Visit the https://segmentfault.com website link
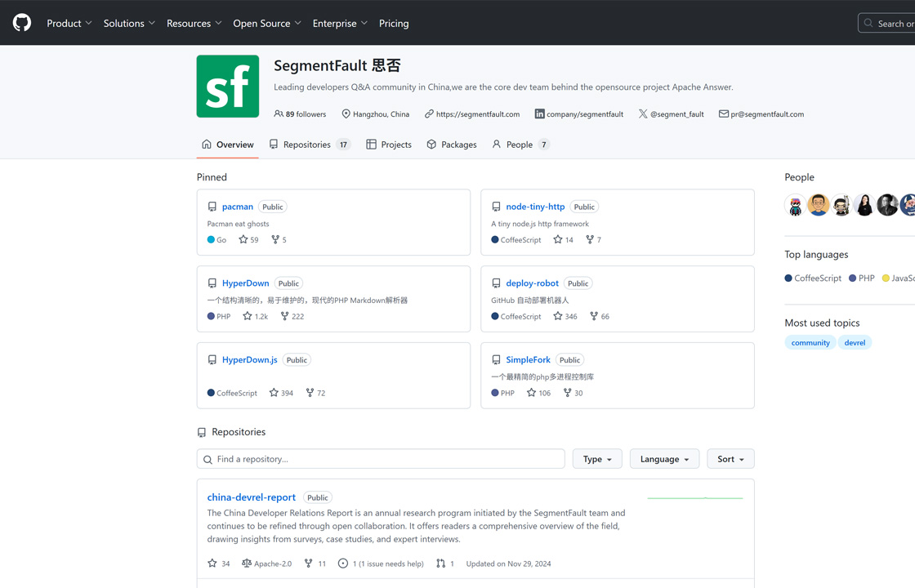This screenshot has width=915, height=588. point(478,114)
